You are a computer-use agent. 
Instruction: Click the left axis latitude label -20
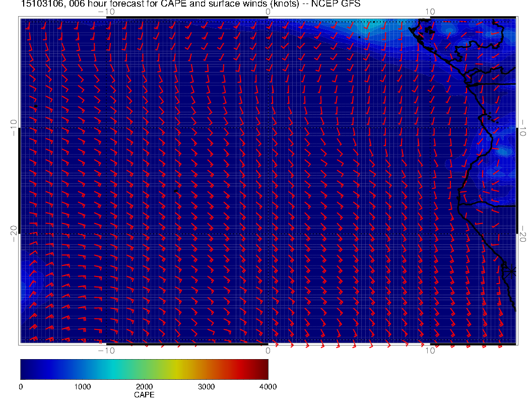coord(14,234)
